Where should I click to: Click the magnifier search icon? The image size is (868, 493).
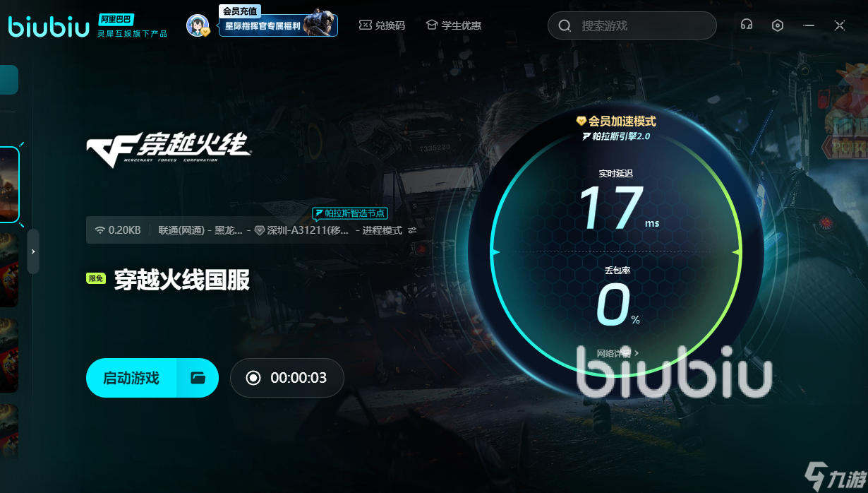565,26
